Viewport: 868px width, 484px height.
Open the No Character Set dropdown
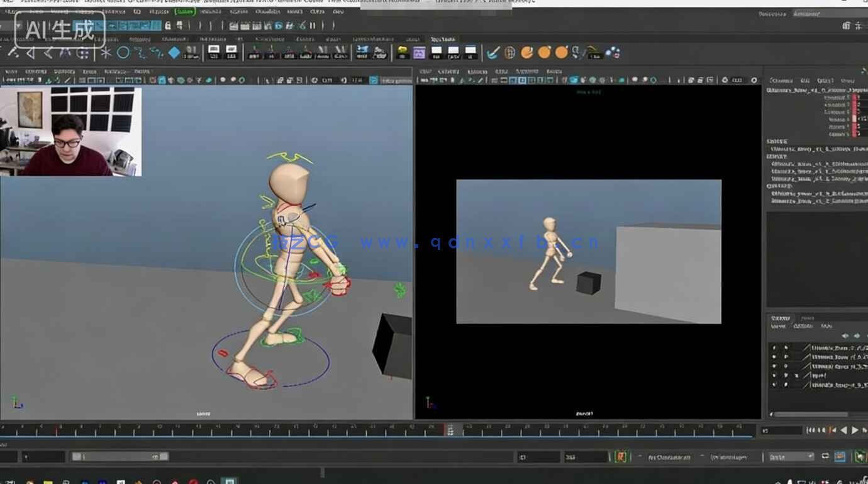tap(670, 456)
